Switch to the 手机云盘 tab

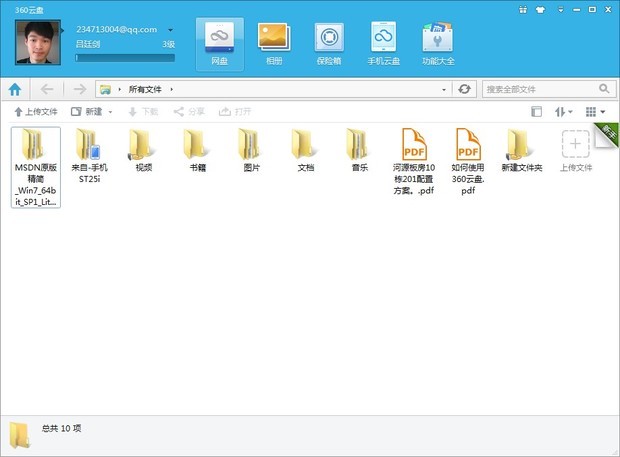(x=383, y=44)
